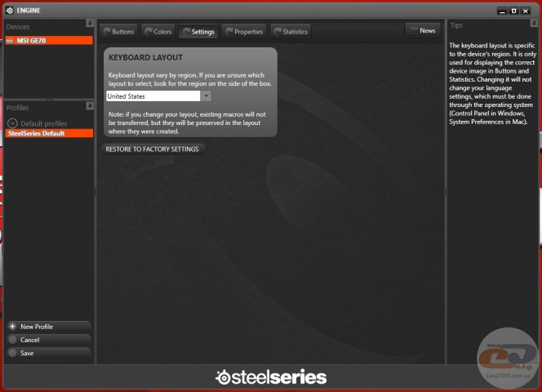The height and width of the screenshot is (392, 542).
Task: Click the MSI GE70 keyboard icon
Action: (10, 41)
